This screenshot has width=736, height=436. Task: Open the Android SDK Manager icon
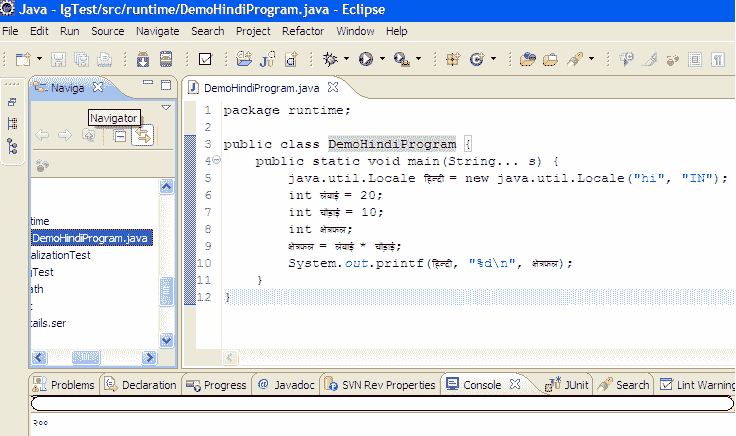[x=143, y=60]
